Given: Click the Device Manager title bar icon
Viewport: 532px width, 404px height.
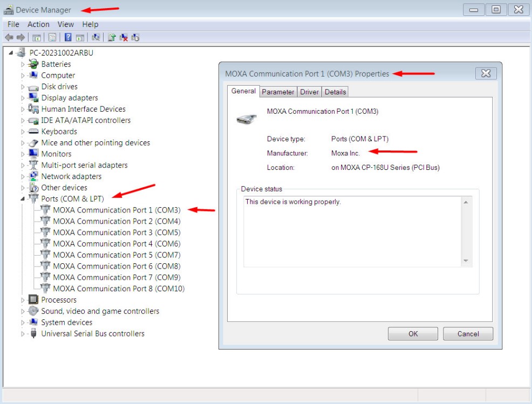Looking at the screenshot, I should coord(9,10).
